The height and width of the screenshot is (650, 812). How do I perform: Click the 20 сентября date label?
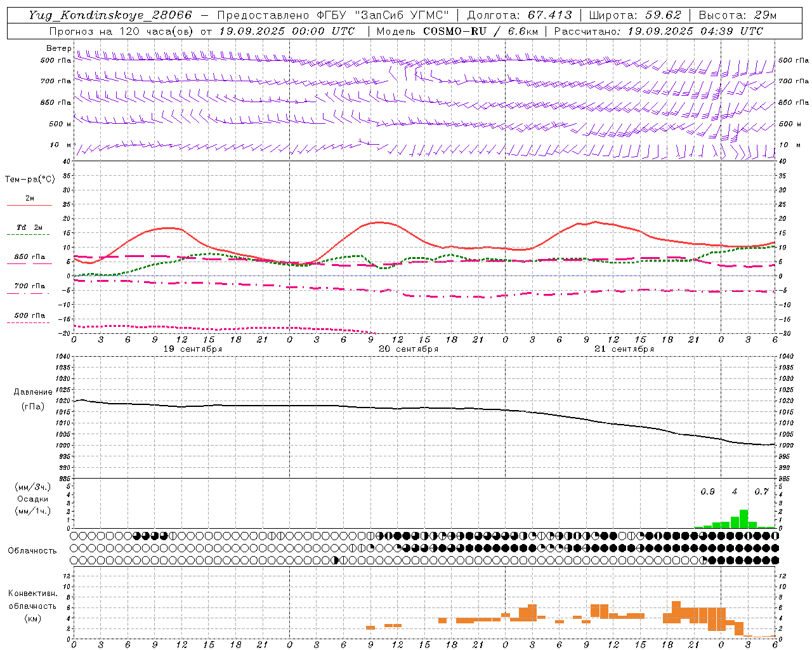point(409,349)
